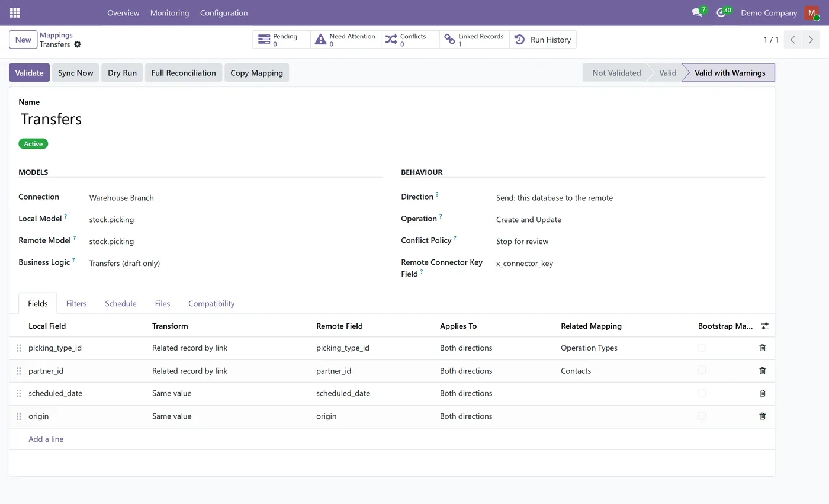This screenshot has height=504, width=829.
Task: Delete the scheduled_date field row
Action: coord(762,393)
